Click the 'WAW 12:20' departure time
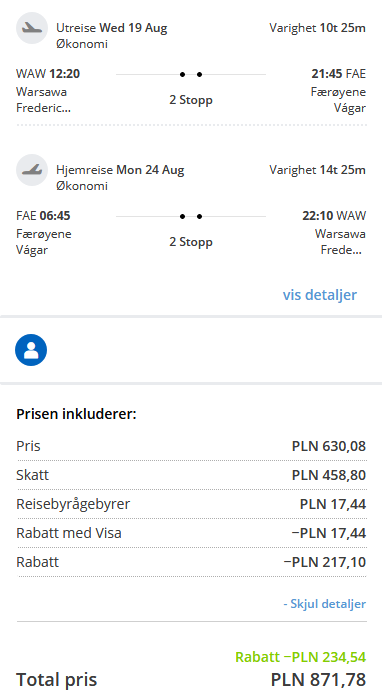This screenshot has width=382, height=695. [48, 74]
